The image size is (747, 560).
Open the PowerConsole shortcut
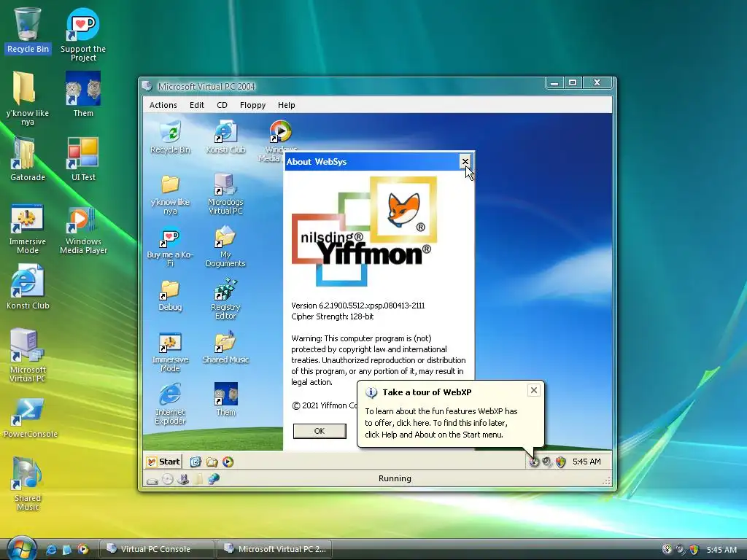[29, 417]
